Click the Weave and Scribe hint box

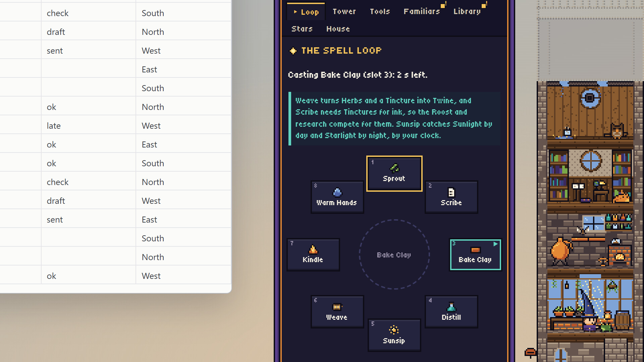[394, 118]
